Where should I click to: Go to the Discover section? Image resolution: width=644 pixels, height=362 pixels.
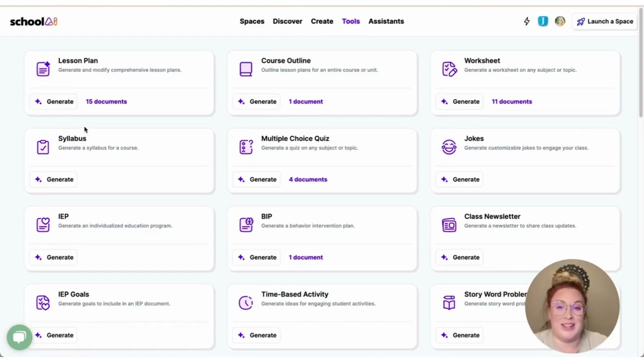pos(287,22)
